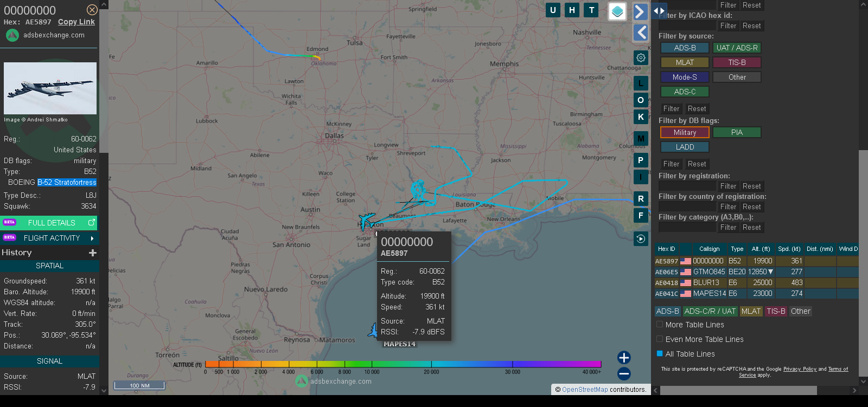
Task: Click into the ICAO hex id input
Action: [x=687, y=25]
